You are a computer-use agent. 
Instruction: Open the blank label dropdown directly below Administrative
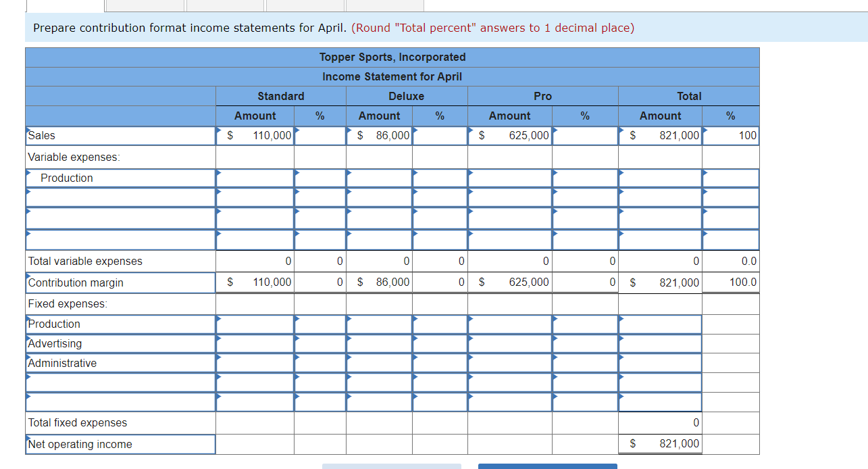point(121,382)
